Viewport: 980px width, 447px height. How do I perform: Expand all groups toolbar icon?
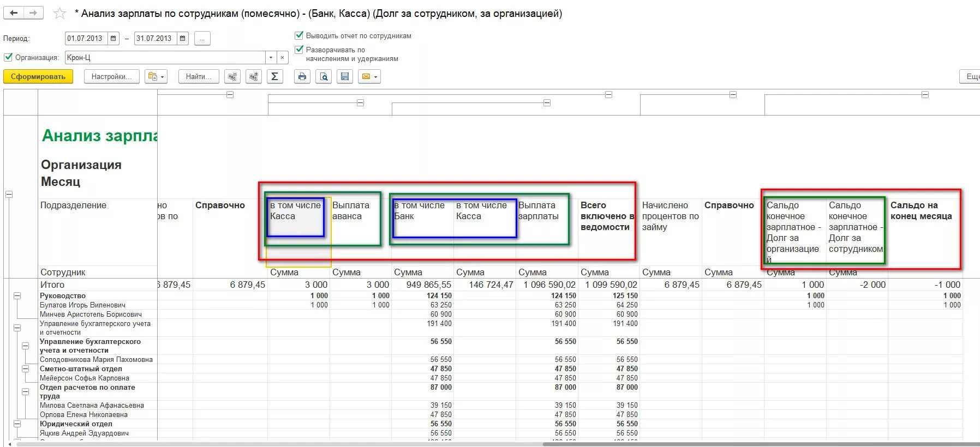[254, 77]
